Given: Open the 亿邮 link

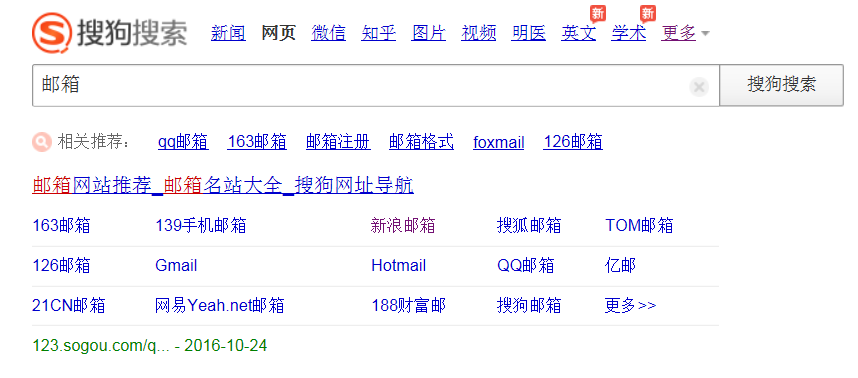Looking at the screenshot, I should click(x=621, y=266).
